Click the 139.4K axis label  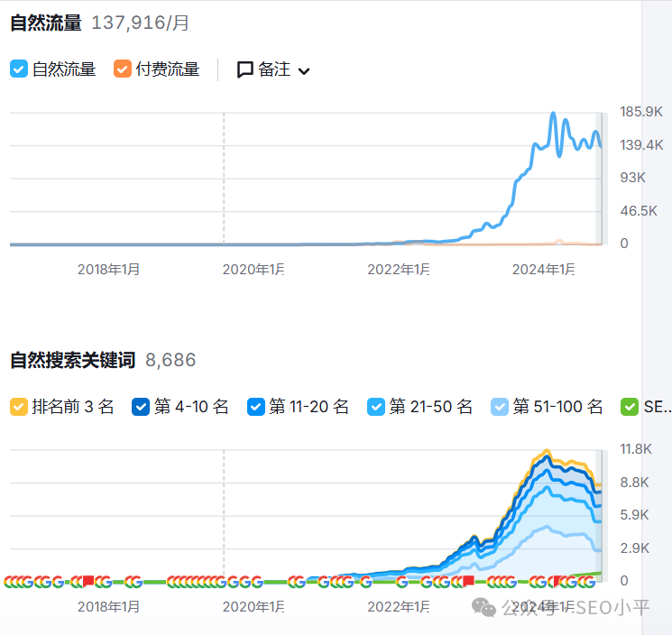point(641,145)
